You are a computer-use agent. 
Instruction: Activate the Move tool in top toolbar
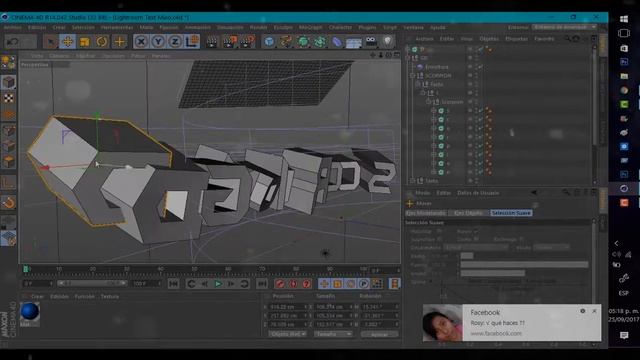coord(68,42)
